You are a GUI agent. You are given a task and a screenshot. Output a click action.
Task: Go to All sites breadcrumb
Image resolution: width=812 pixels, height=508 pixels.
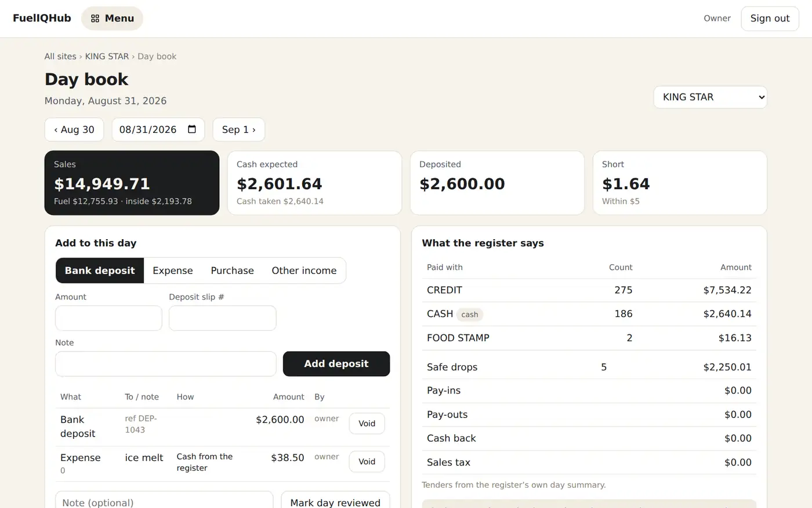60,56
